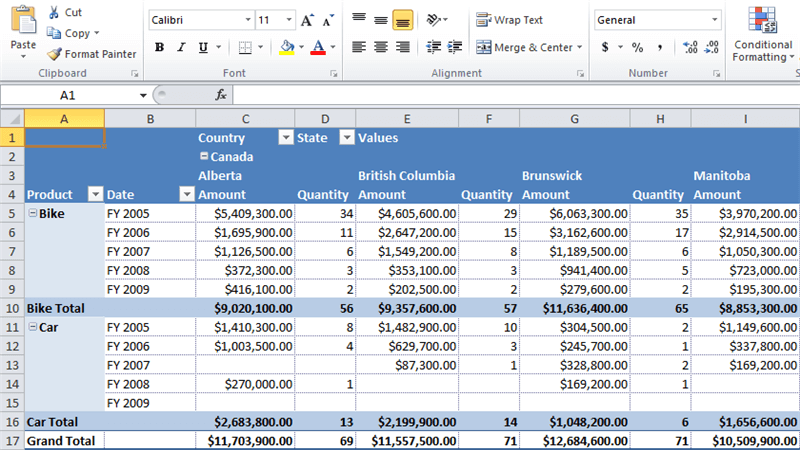Image resolution: width=800 pixels, height=450 pixels.
Task: Click the insert function fx icon
Action: tap(221, 94)
